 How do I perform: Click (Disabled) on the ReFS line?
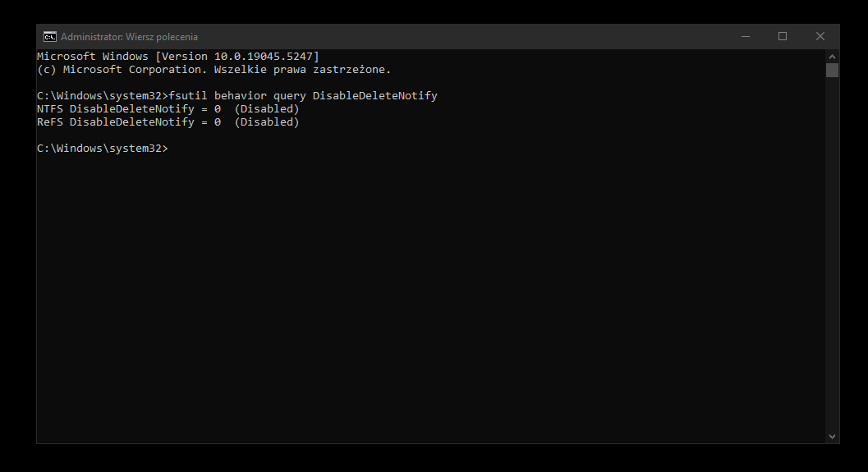pos(267,122)
